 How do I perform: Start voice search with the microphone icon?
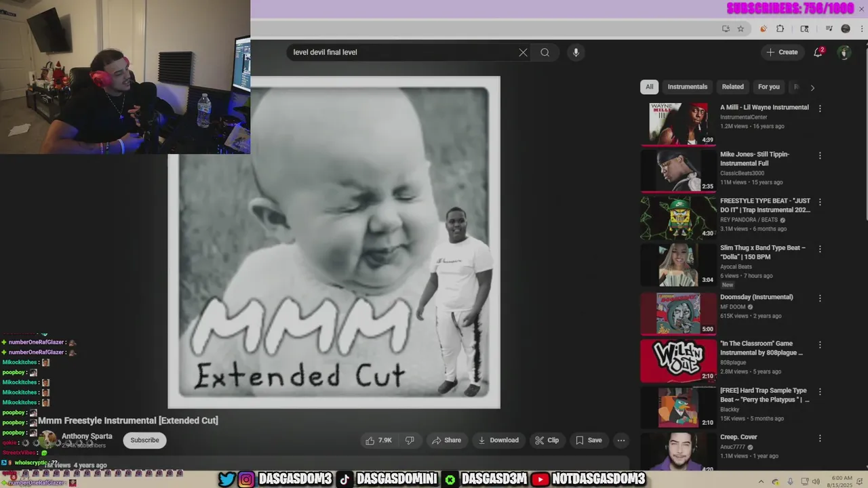point(576,52)
